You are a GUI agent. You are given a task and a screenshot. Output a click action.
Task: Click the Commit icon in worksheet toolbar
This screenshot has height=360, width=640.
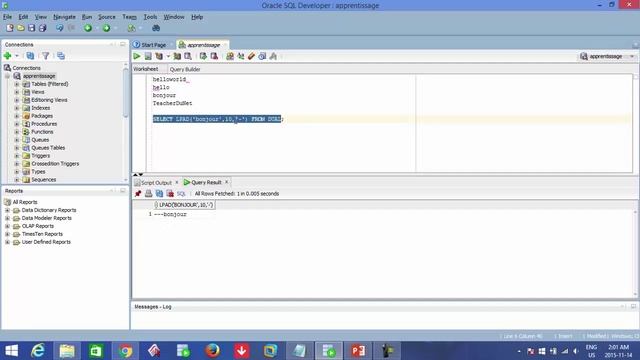[203, 56]
